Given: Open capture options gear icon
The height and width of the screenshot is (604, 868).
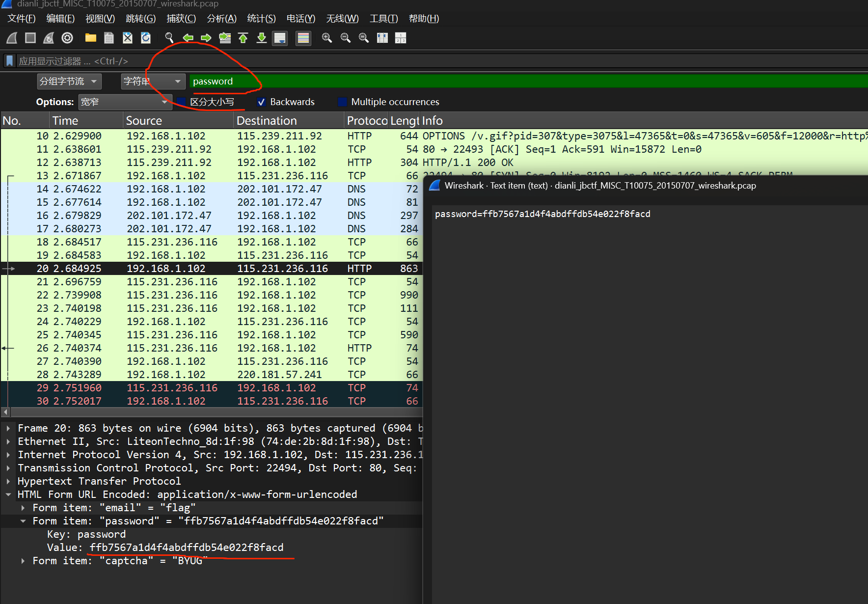Looking at the screenshot, I should (67, 38).
